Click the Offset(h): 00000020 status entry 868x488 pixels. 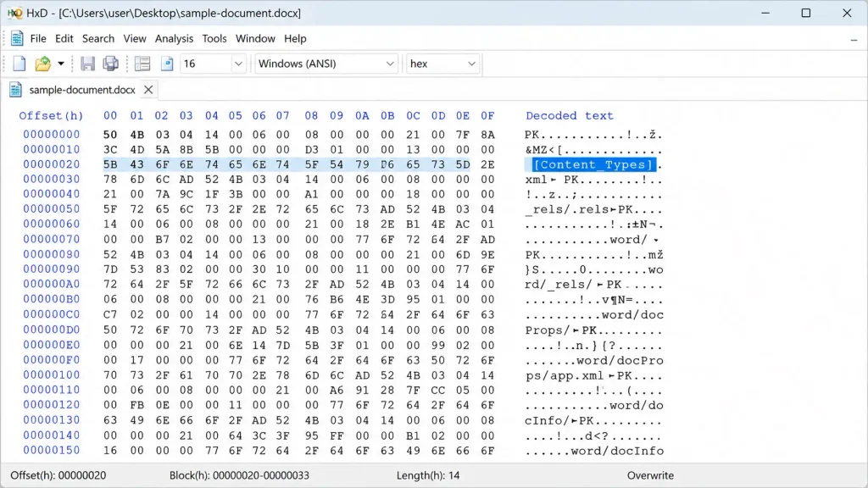[58, 475]
